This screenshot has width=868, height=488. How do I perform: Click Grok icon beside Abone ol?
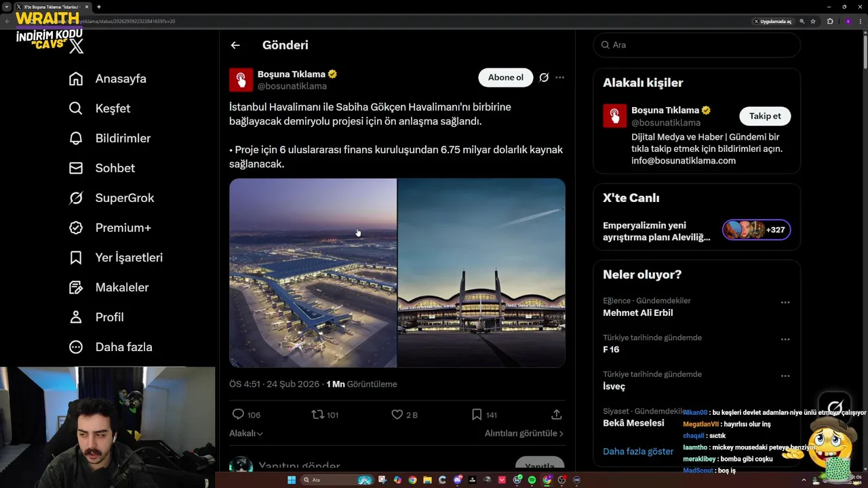(x=544, y=77)
